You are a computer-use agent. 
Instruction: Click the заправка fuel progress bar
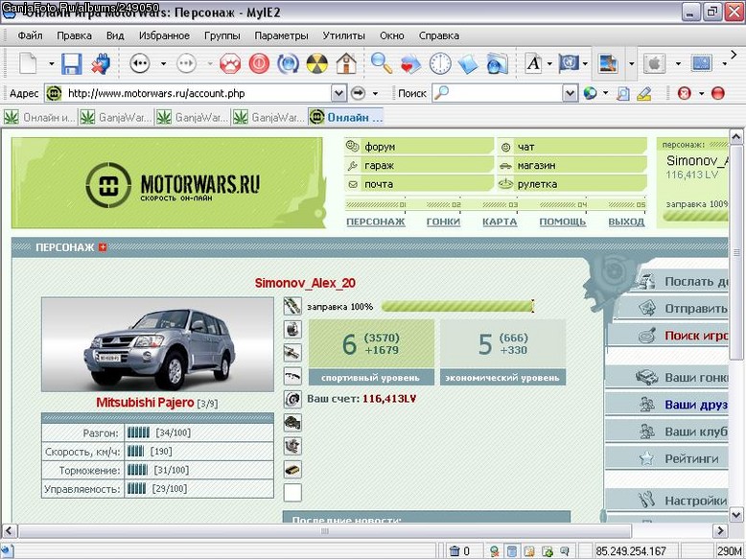tap(457, 306)
